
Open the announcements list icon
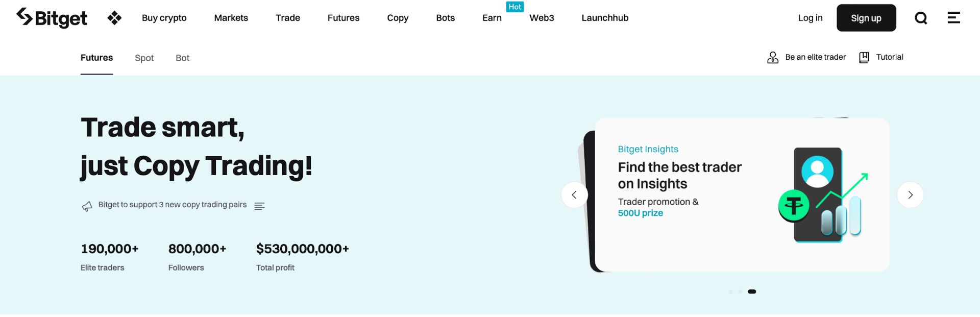259,206
